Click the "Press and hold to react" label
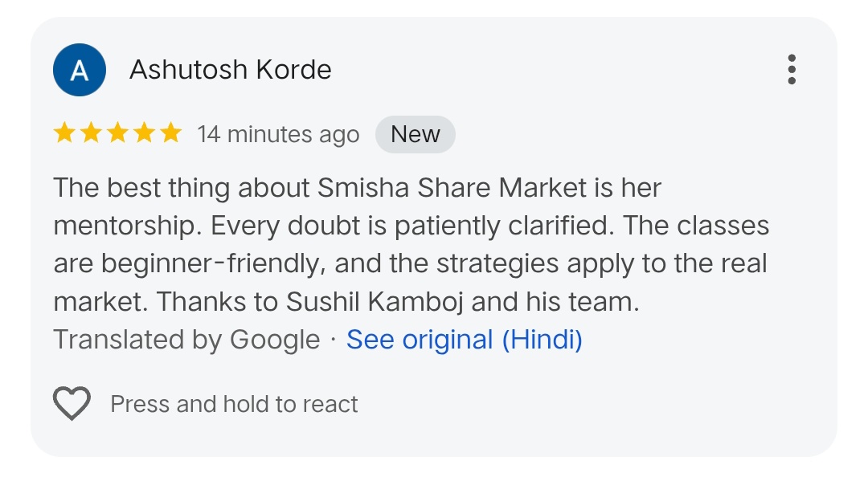Image resolution: width=868 pixels, height=477 pixels. point(234,404)
